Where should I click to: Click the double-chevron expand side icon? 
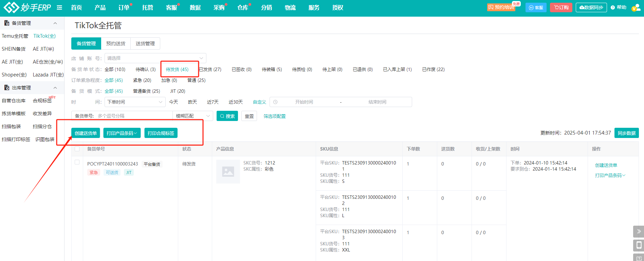point(639,231)
